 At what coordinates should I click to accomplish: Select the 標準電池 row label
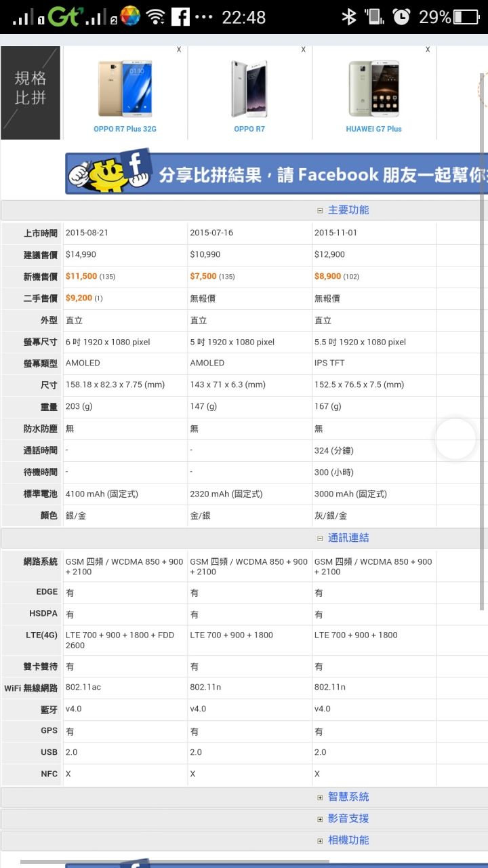[x=41, y=494]
